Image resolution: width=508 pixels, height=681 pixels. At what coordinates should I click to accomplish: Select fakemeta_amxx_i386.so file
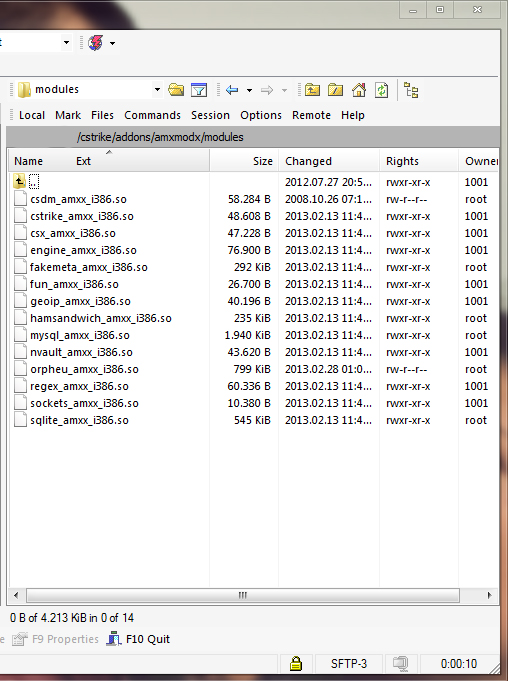click(x=89, y=267)
